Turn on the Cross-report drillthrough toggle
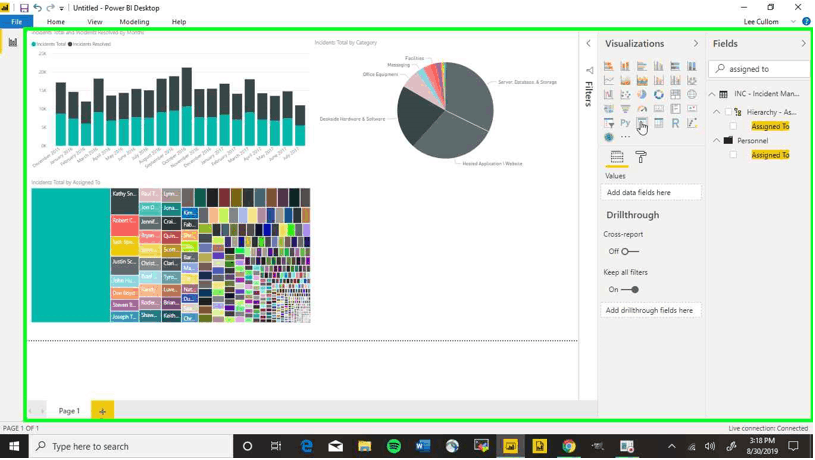 coord(629,252)
